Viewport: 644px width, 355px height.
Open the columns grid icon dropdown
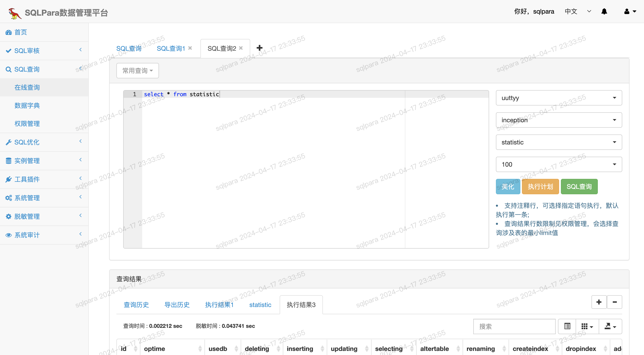point(587,326)
